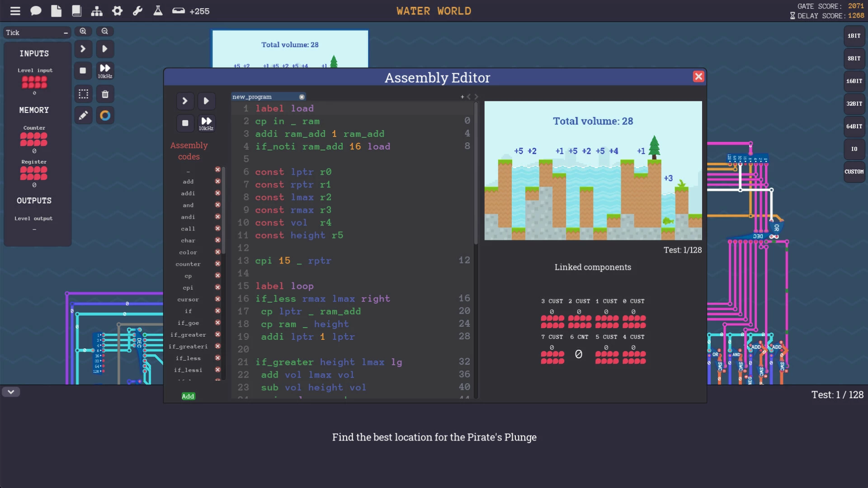868x488 pixels.
Task: Click the dotted selection rectangle icon
Action: point(84,93)
